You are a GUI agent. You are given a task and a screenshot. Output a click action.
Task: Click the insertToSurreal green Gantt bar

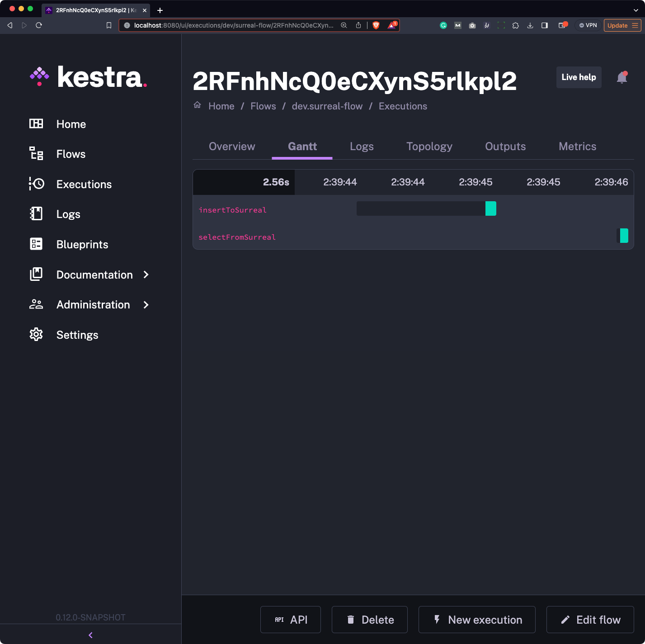[x=490, y=208]
